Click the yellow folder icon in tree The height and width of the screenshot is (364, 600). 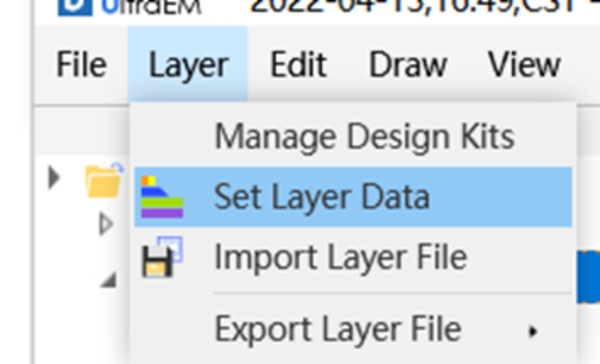tap(104, 179)
